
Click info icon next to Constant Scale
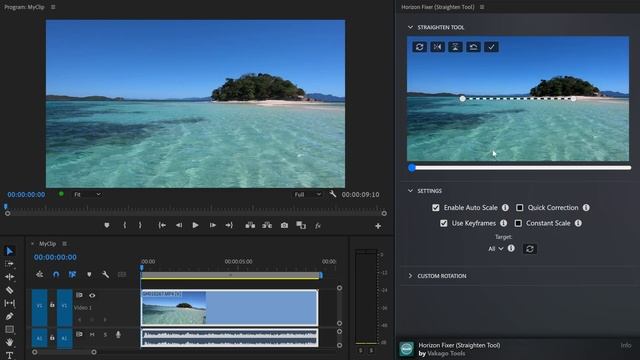coord(578,223)
